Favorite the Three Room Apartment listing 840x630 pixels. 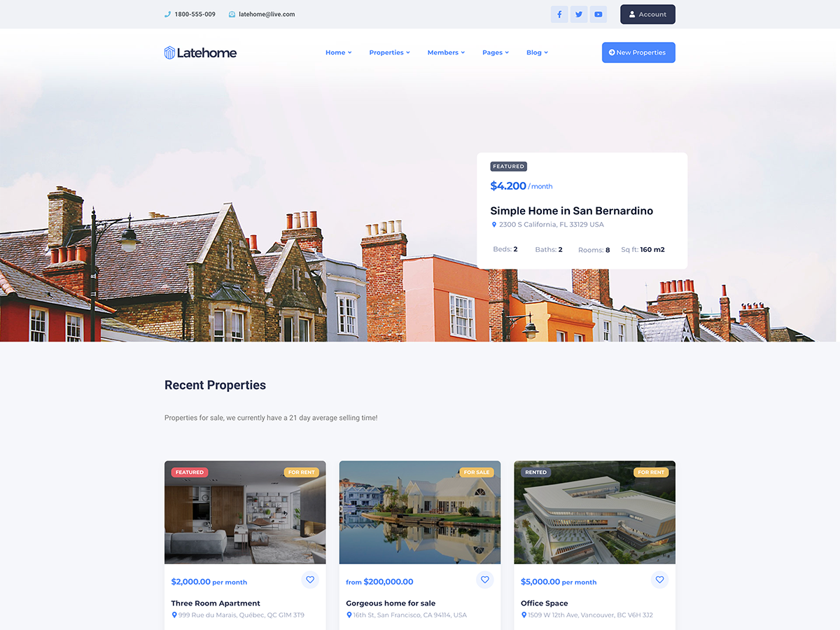point(310,580)
